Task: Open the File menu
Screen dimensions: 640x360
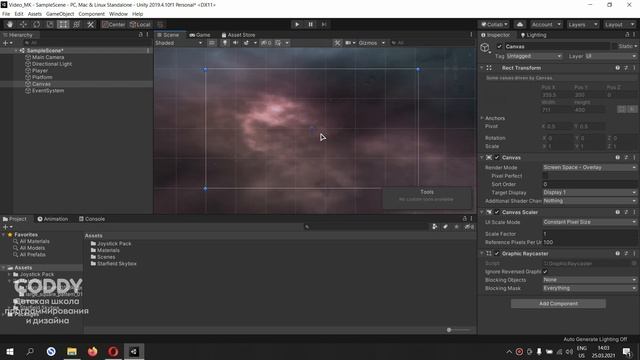Action: point(6,14)
